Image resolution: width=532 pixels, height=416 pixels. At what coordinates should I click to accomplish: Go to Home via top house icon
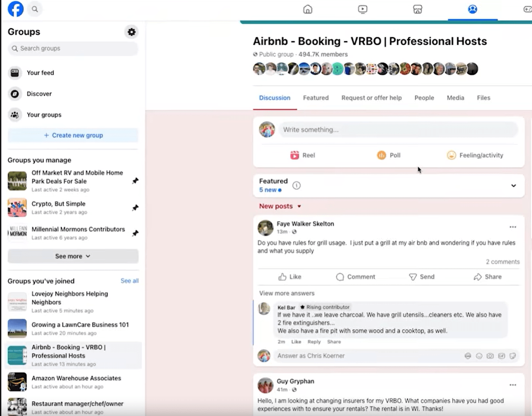pyautogui.click(x=308, y=9)
